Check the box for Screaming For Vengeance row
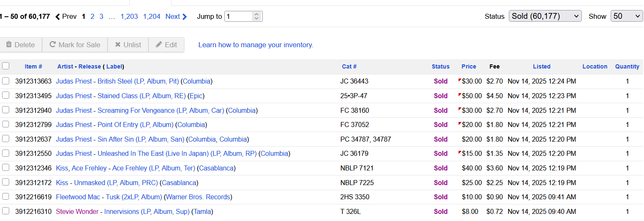The height and width of the screenshot is (221, 644). click(5, 110)
